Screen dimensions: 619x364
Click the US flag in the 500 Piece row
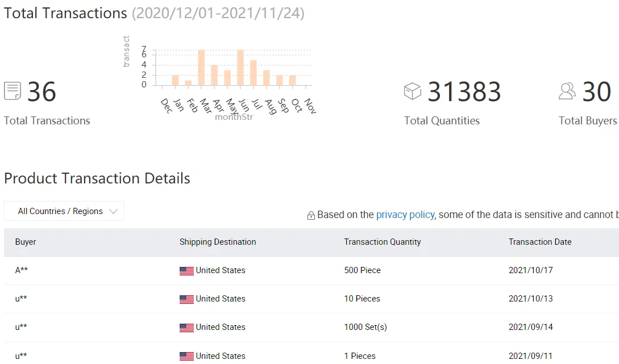point(186,271)
